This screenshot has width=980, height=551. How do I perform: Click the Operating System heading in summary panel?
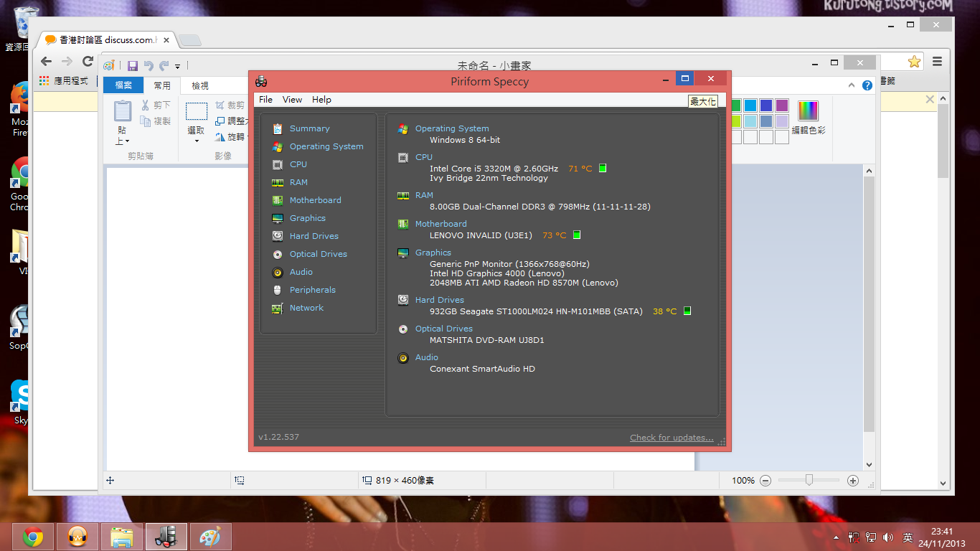pyautogui.click(x=452, y=128)
